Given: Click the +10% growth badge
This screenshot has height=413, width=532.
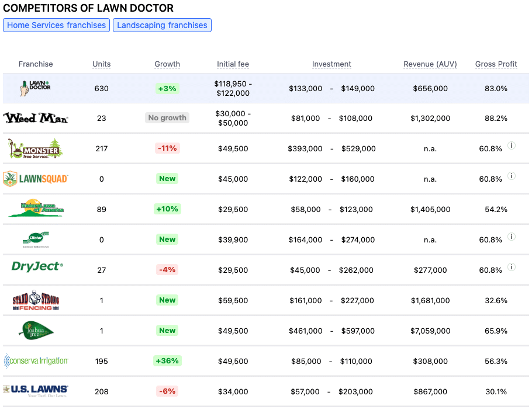Looking at the screenshot, I should (167, 209).
